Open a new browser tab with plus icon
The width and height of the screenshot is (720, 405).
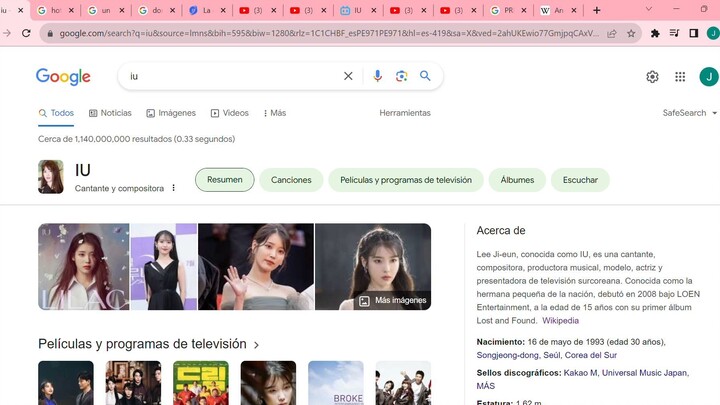(596, 11)
